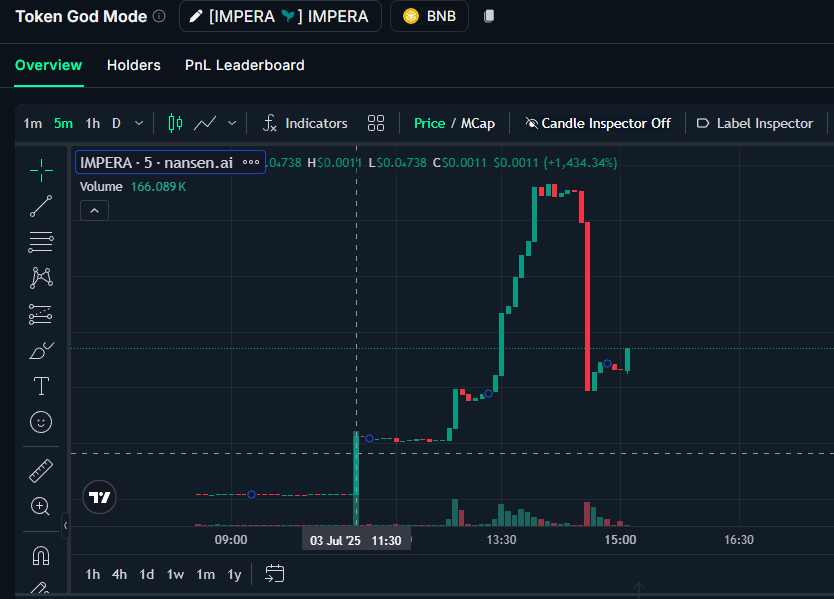Screen dimensions: 834x599
Task: Open the Overview tab
Action: (48, 65)
